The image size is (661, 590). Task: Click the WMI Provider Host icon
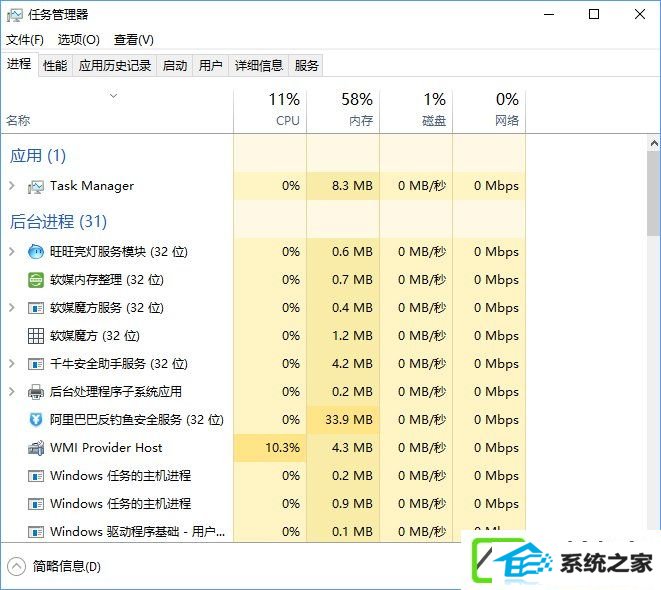pos(35,448)
